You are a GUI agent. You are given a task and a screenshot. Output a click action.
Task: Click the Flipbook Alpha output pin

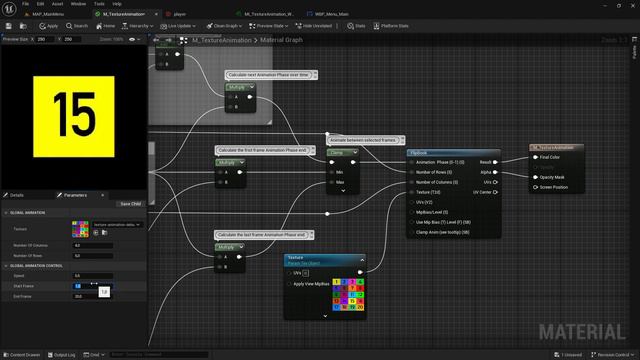495,172
